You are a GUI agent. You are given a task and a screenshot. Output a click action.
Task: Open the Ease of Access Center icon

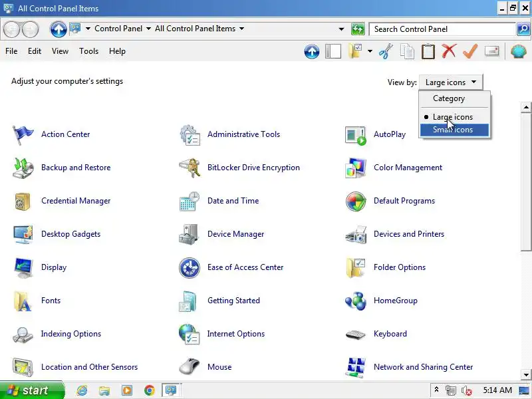(190, 268)
